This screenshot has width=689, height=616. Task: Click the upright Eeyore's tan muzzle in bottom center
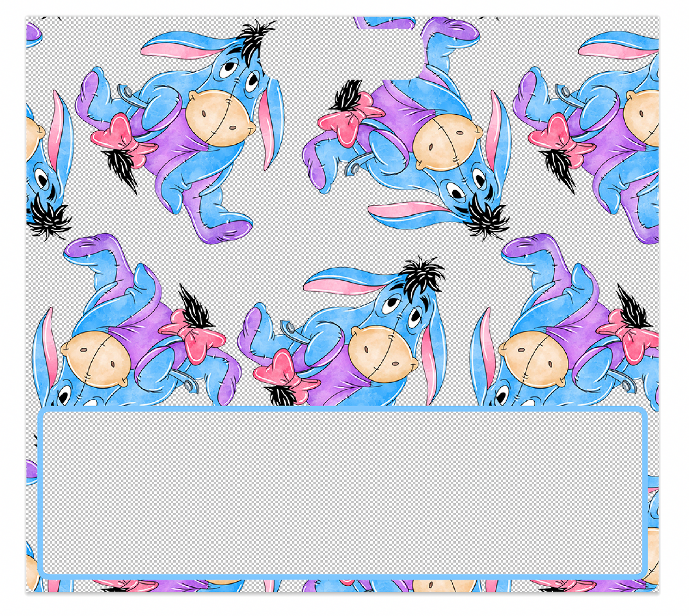383,354
